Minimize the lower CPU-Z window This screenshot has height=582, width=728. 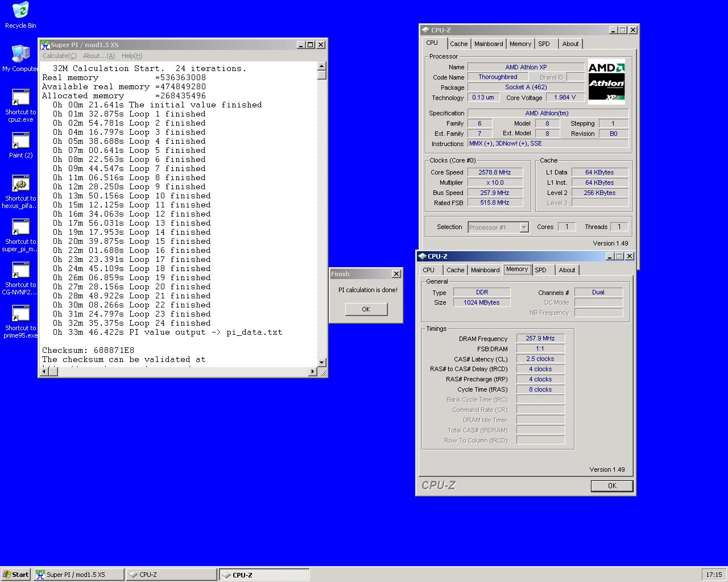tap(609, 256)
